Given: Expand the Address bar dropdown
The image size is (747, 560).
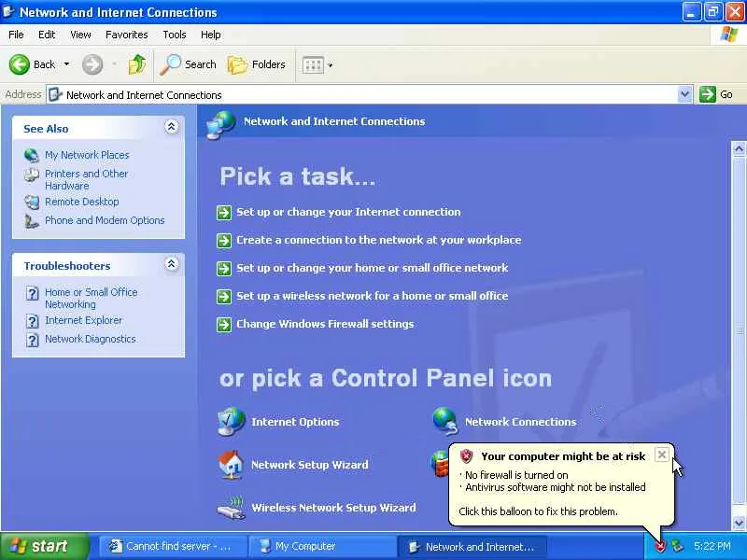Looking at the screenshot, I should pyautogui.click(x=684, y=94).
